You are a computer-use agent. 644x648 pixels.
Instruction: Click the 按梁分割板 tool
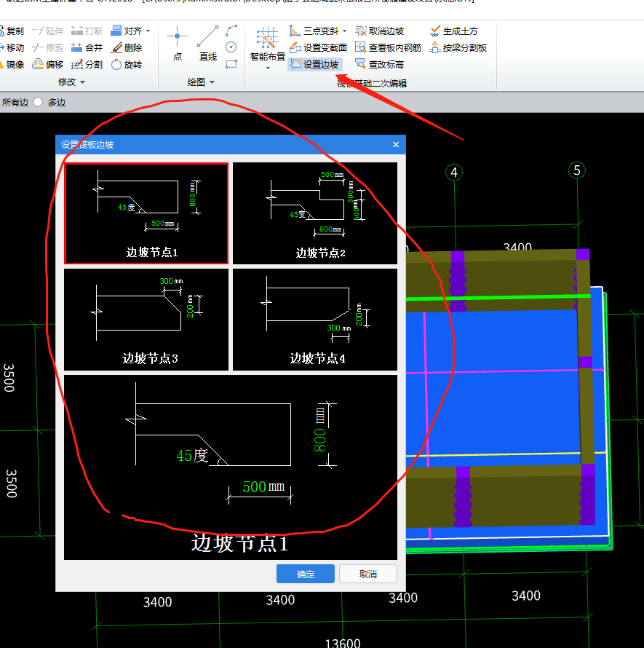point(458,48)
